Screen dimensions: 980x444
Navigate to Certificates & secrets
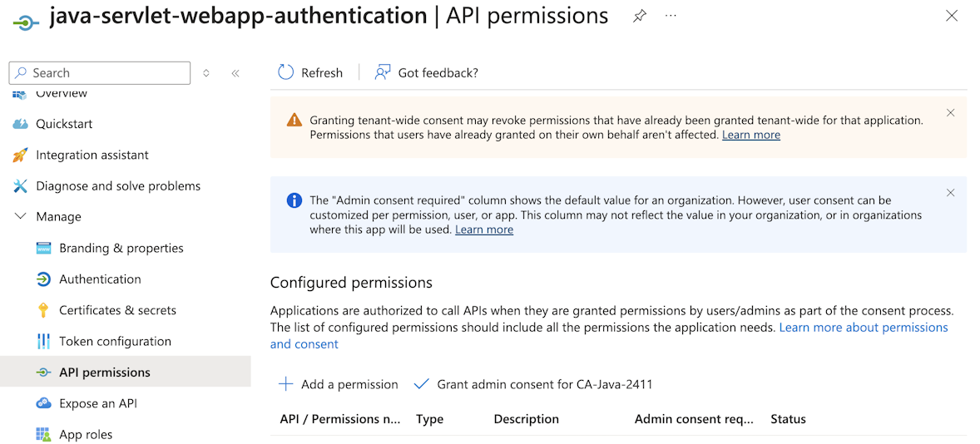(x=117, y=310)
